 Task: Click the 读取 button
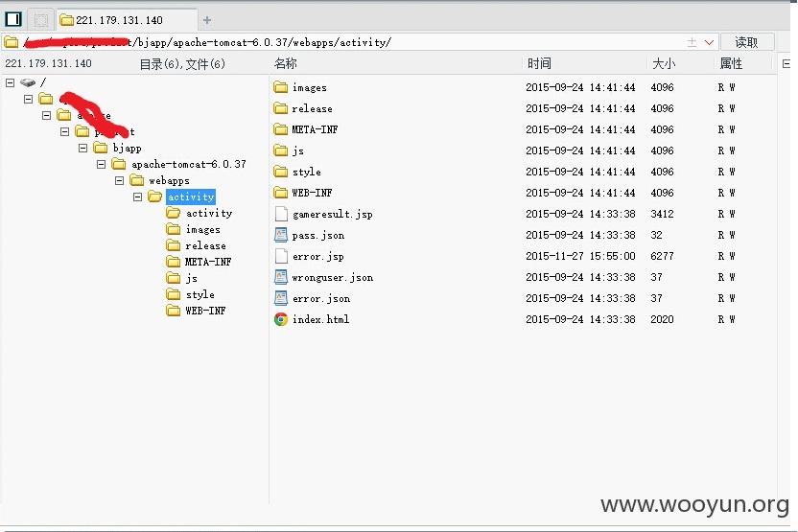click(x=746, y=42)
